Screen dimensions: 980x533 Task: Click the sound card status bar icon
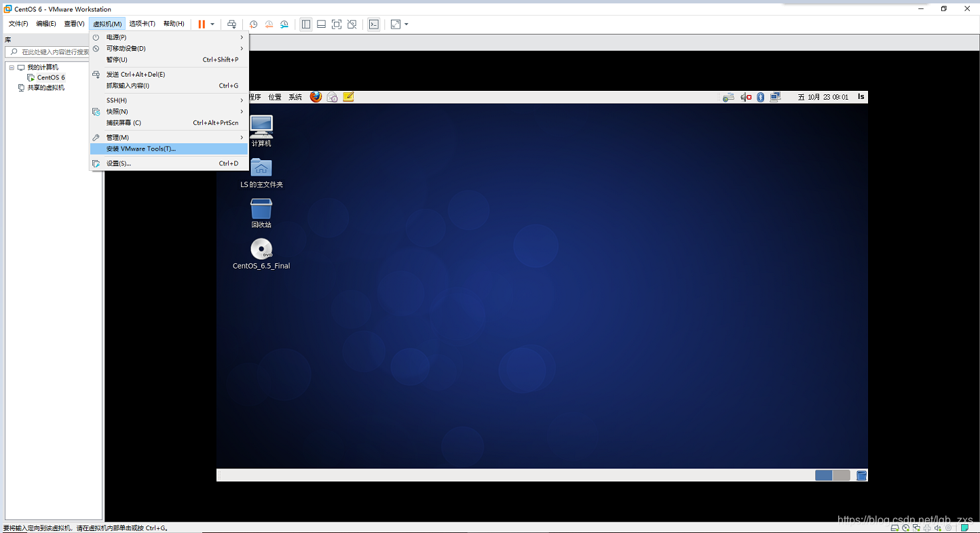click(x=938, y=528)
